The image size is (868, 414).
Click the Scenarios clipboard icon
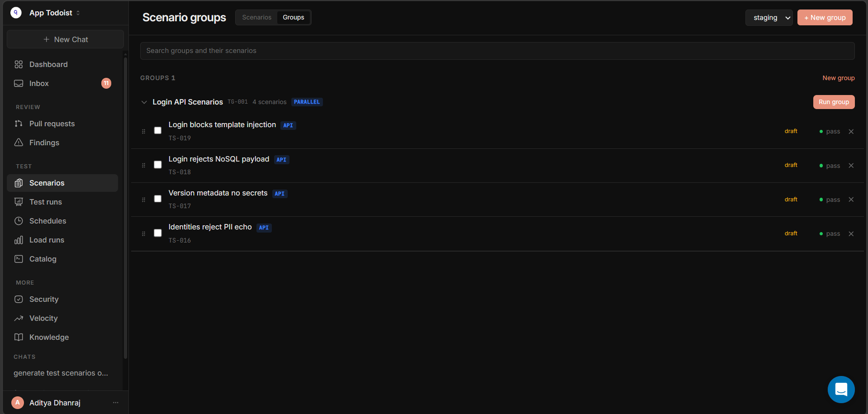coord(19,183)
